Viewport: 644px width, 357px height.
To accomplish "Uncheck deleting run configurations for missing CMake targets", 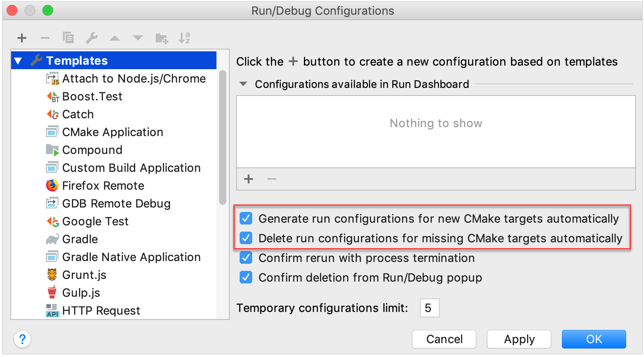I will [245, 238].
